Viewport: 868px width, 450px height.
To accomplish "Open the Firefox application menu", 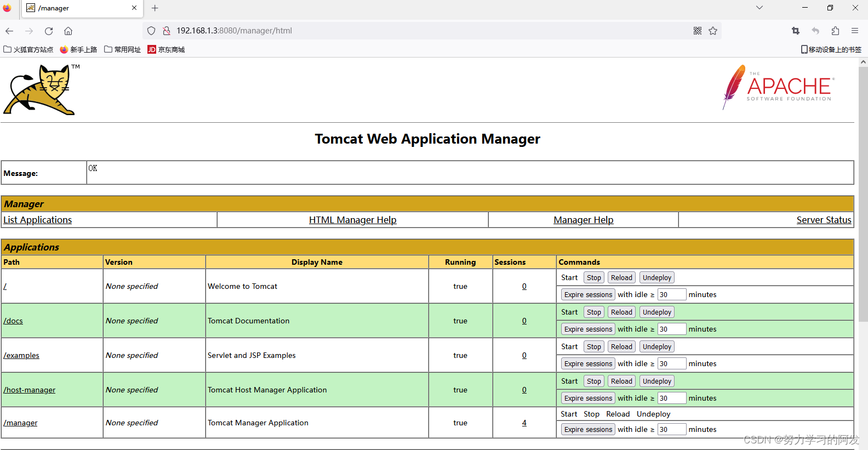I will [855, 31].
